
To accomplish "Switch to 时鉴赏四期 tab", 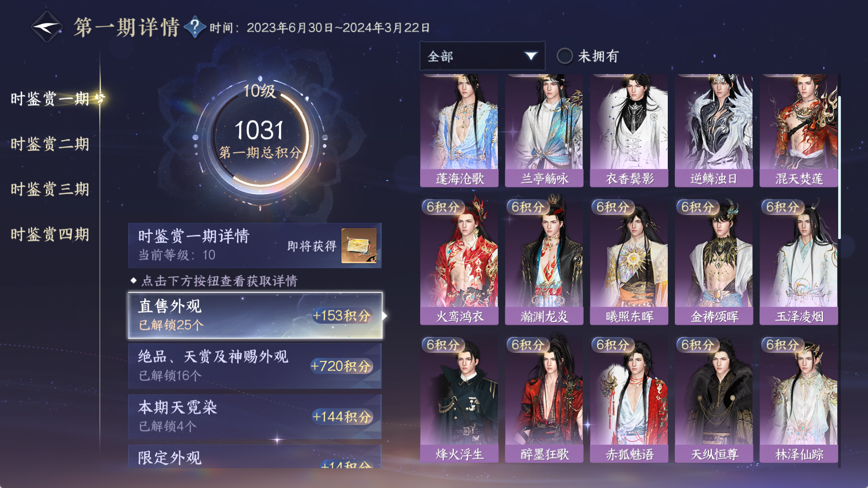I will pos(50,234).
